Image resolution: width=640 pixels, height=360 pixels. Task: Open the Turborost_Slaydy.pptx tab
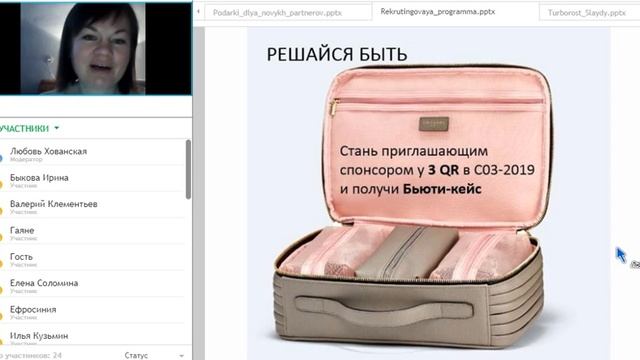[589, 13]
